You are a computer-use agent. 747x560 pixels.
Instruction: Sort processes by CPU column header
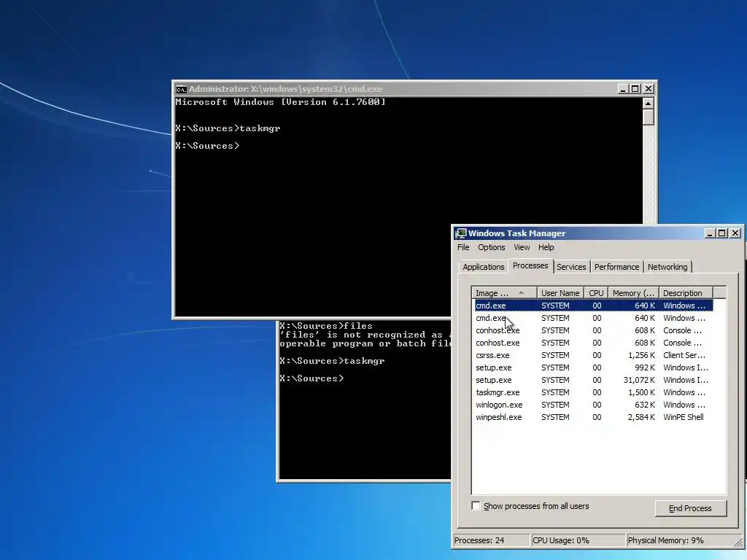(596, 293)
